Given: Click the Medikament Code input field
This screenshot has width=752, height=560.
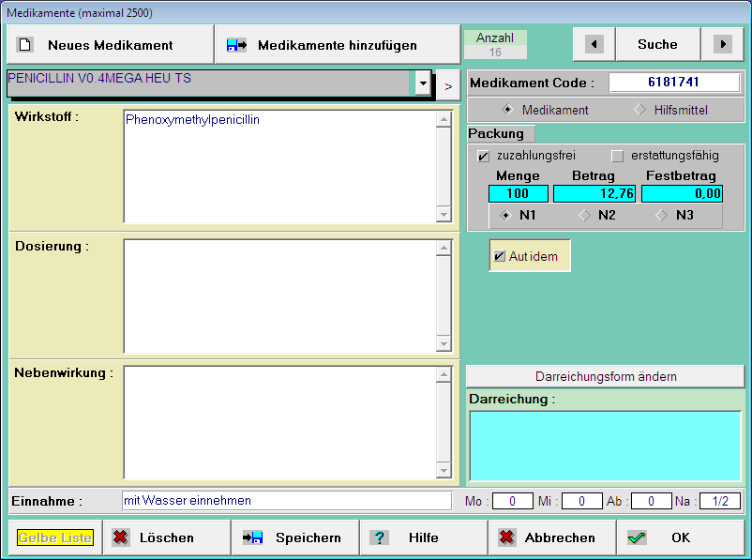Looking at the screenshot, I should [x=673, y=83].
